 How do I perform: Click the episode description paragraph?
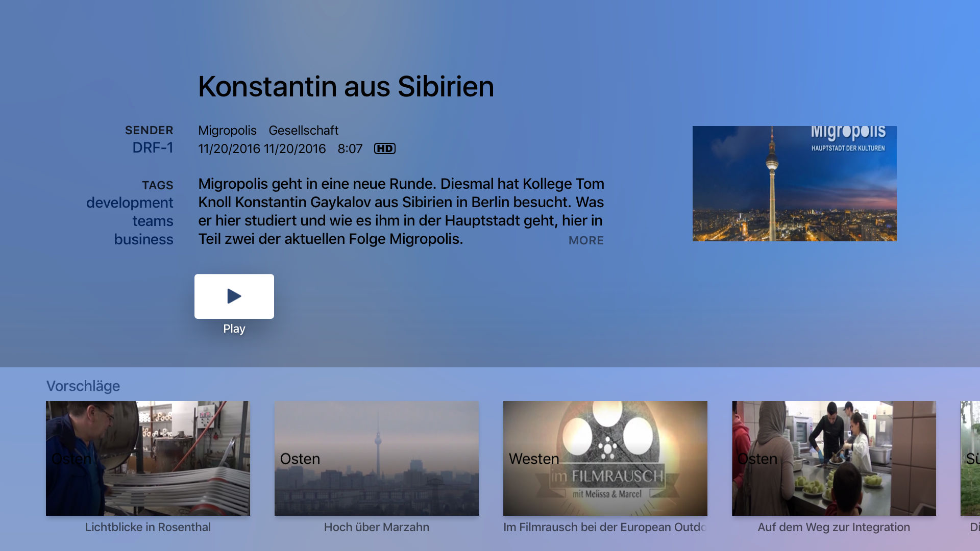[x=401, y=211]
